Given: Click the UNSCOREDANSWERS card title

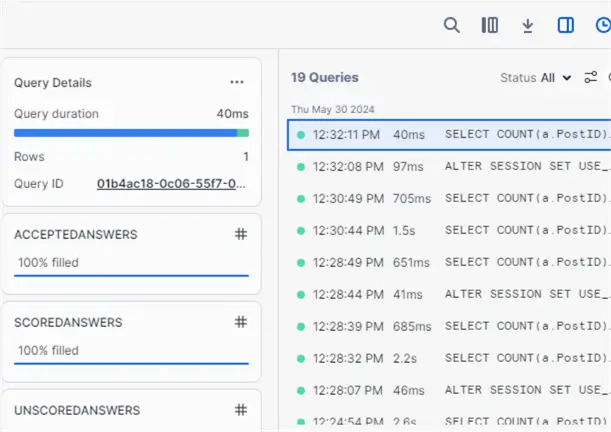Looking at the screenshot, I should pos(77,410).
